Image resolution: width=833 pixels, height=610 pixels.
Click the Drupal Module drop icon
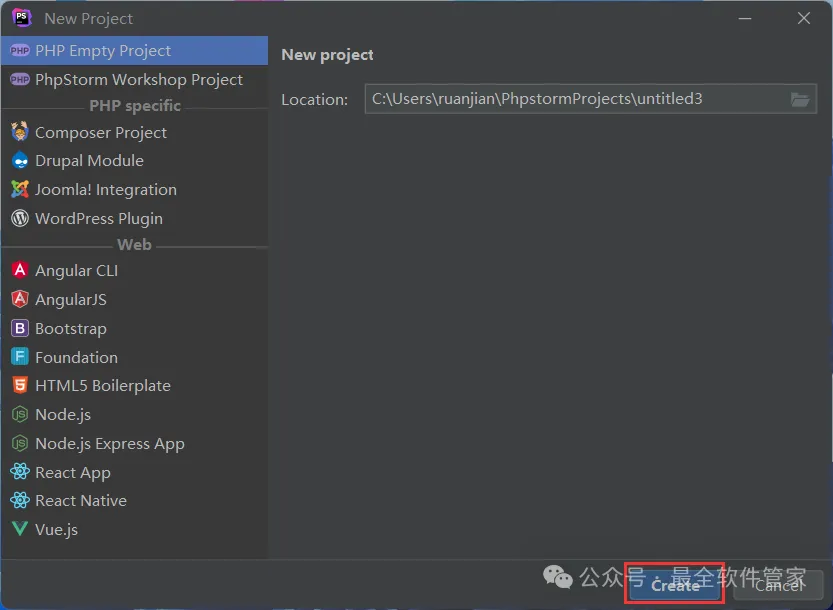coord(20,160)
